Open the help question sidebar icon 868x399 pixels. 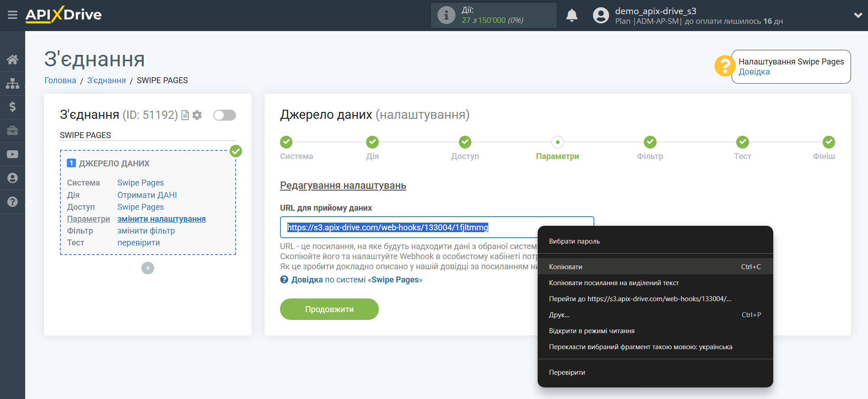point(12,202)
